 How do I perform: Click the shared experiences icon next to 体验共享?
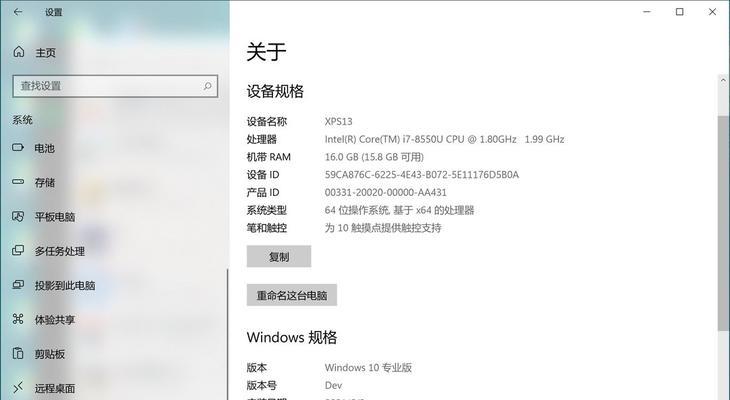[18, 319]
